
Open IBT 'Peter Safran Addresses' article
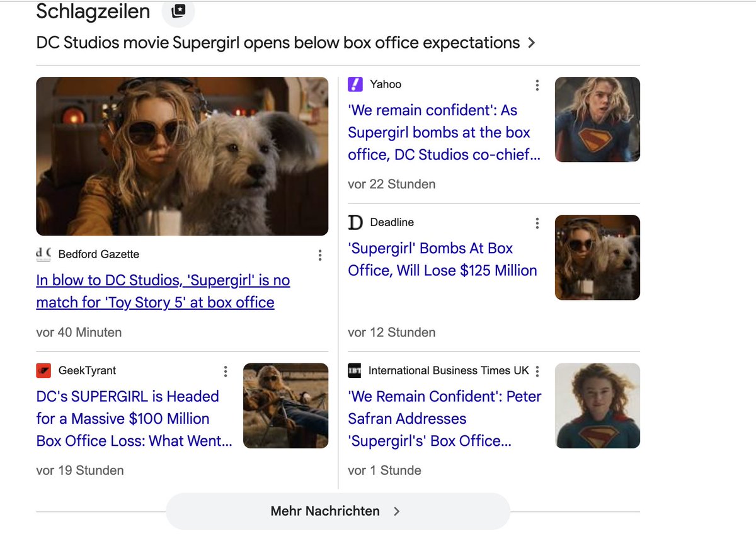(445, 419)
